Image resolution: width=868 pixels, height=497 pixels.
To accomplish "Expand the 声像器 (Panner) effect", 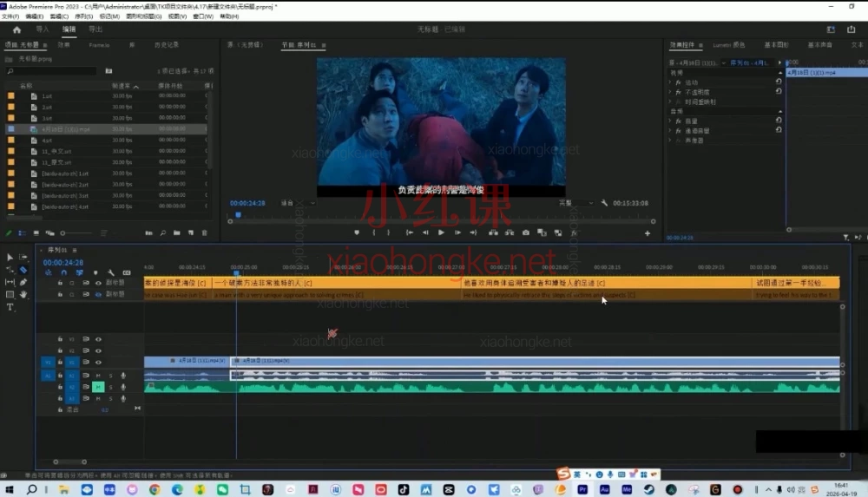I will tap(670, 141).
